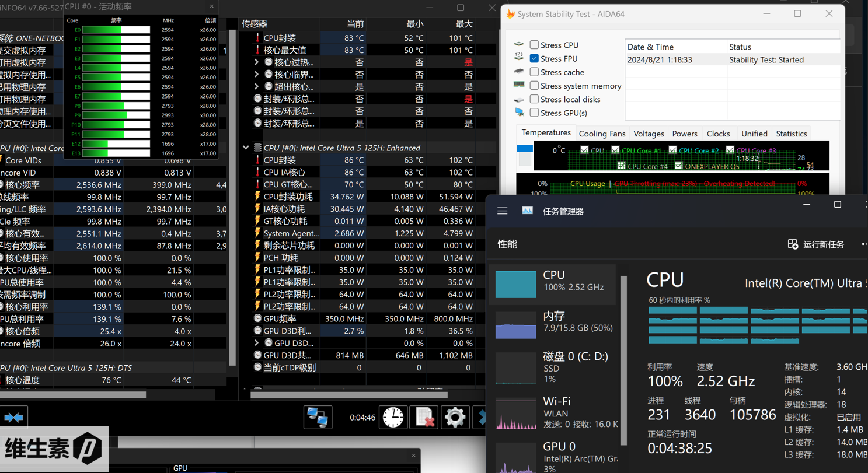This screenshot has width=868, height=473.
Task: Toggle the CPU Core #1 graph checkbox
Action: 615,150
